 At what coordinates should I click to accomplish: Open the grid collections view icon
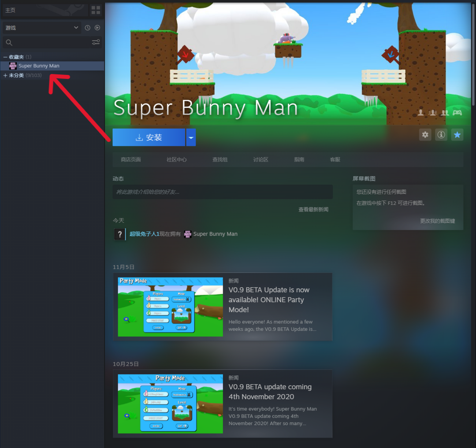click(96, 10)
